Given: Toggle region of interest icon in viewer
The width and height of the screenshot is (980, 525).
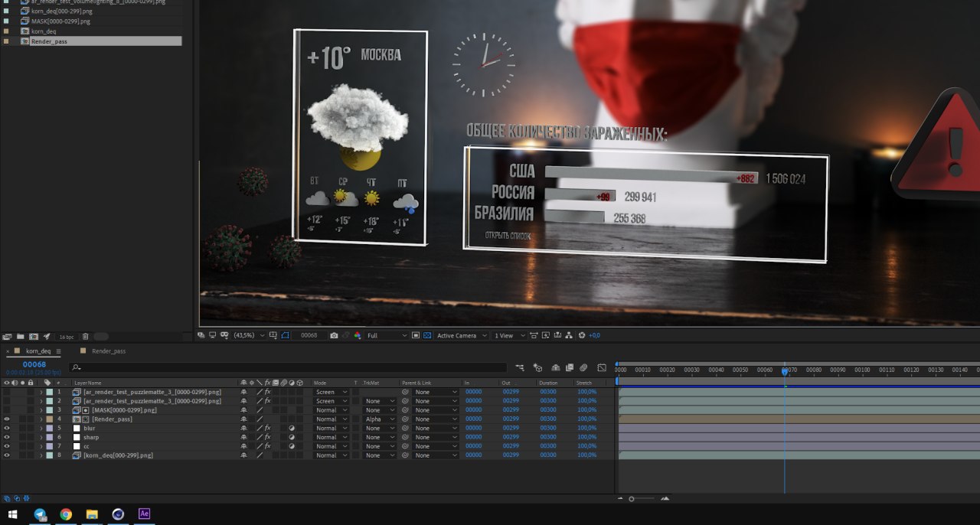Looking at the screenshot, I should (x=416, y=335).
